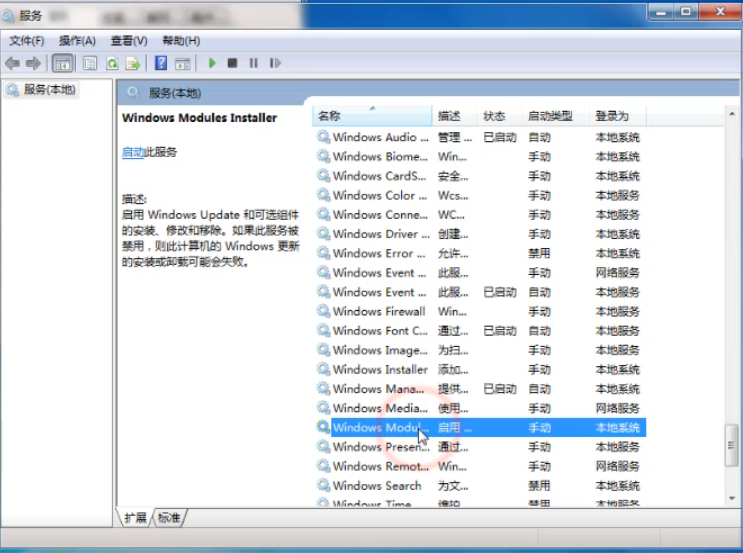Open Help via blue question mark icon
Screen dimensions: 743x553
(x=160, y=63)
